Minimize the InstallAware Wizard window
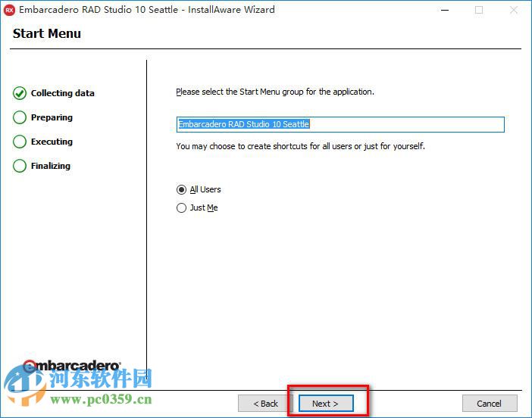532x418 pixels. pos(445,10)
